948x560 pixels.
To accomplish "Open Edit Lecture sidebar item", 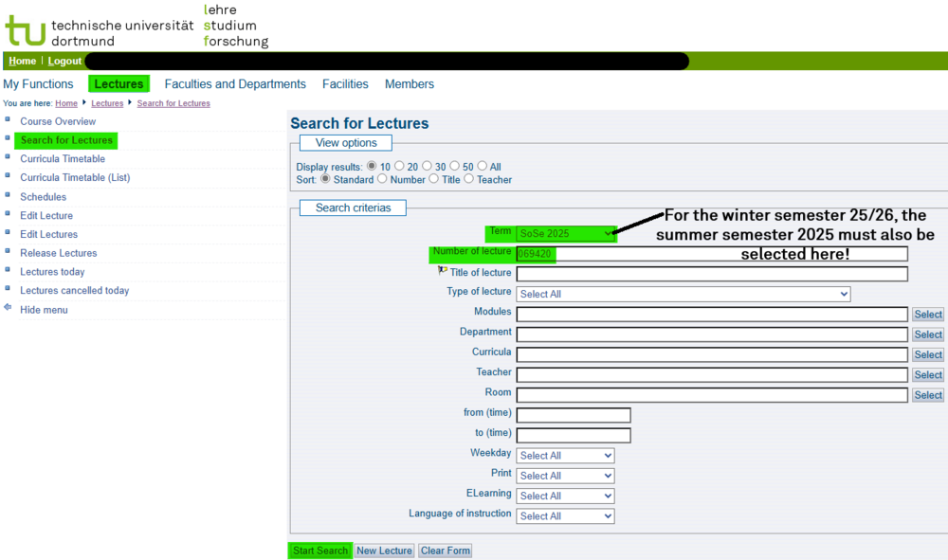I will click(x=46, y=216).
